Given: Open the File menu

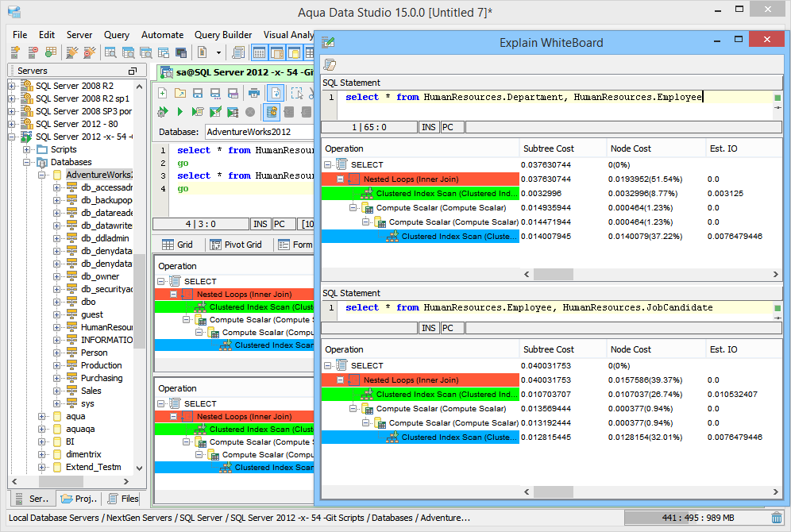Looking at the screenshot, I should (x=20, y=35).
